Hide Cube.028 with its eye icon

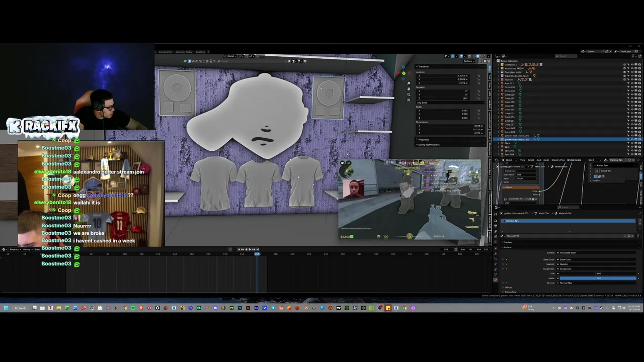632,95
